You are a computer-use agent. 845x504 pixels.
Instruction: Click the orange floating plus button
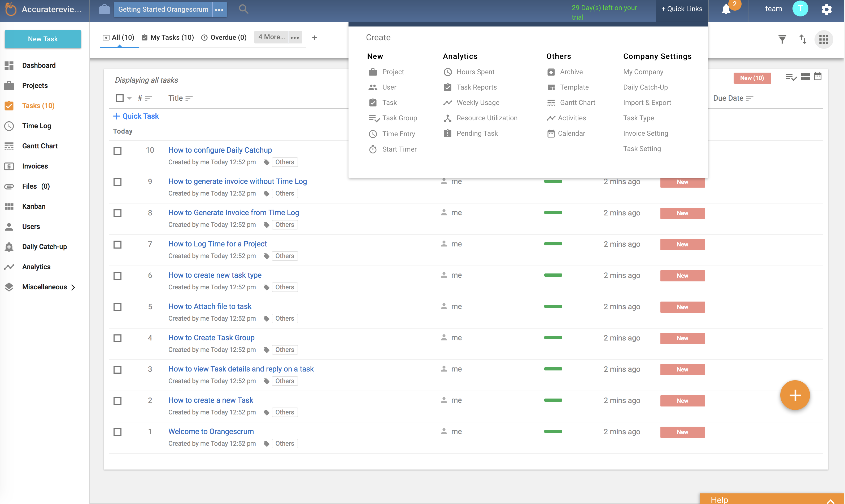tap(795, 395)
